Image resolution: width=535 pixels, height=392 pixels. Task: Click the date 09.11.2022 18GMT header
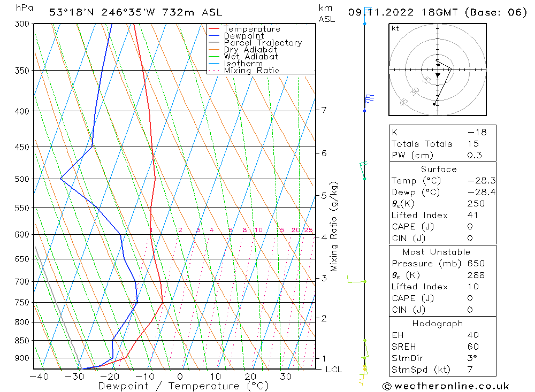point(403,12)
